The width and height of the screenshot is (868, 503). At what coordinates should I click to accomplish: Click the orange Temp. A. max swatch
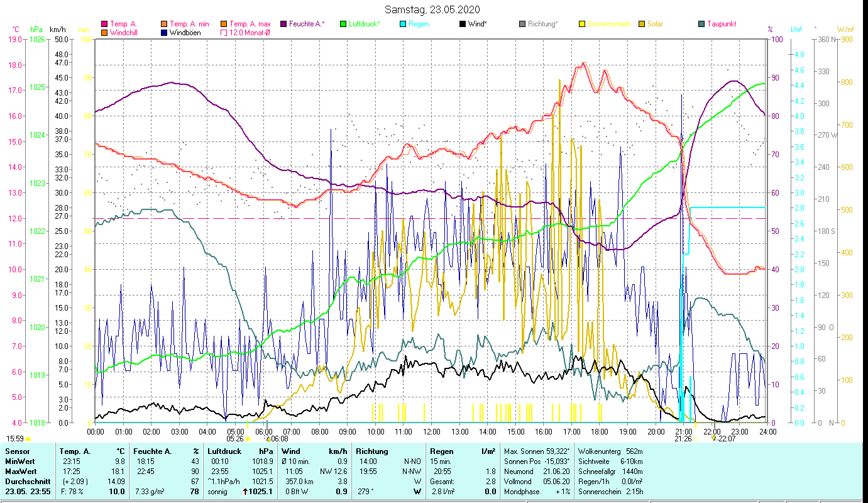[x=224, y=24]
